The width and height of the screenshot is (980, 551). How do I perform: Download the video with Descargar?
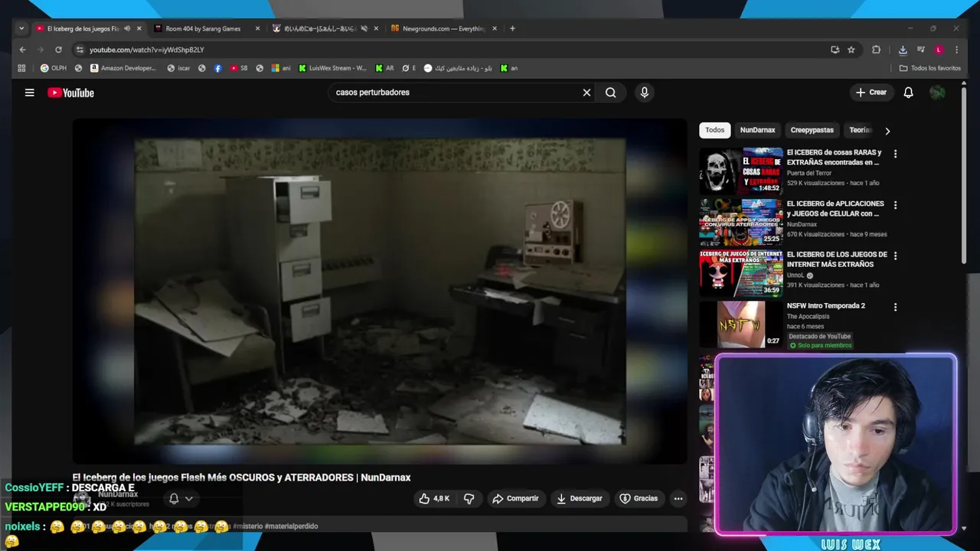[x=579, y=498]
